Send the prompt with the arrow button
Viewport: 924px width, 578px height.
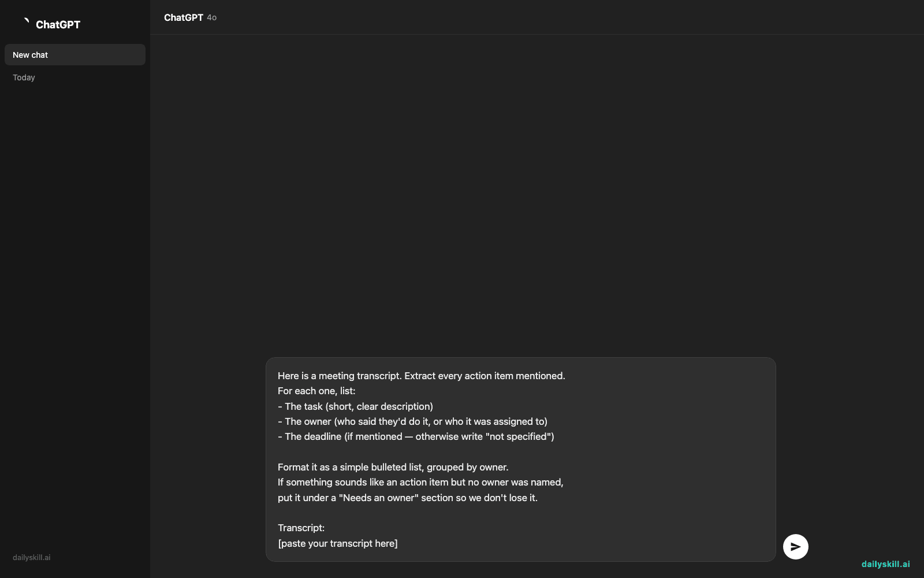pyautogui.click(x=795, y=547)
